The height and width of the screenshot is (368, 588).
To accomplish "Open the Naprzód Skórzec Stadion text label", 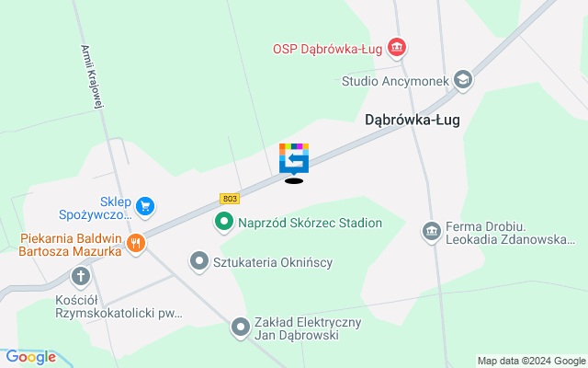I will (311, 223).
